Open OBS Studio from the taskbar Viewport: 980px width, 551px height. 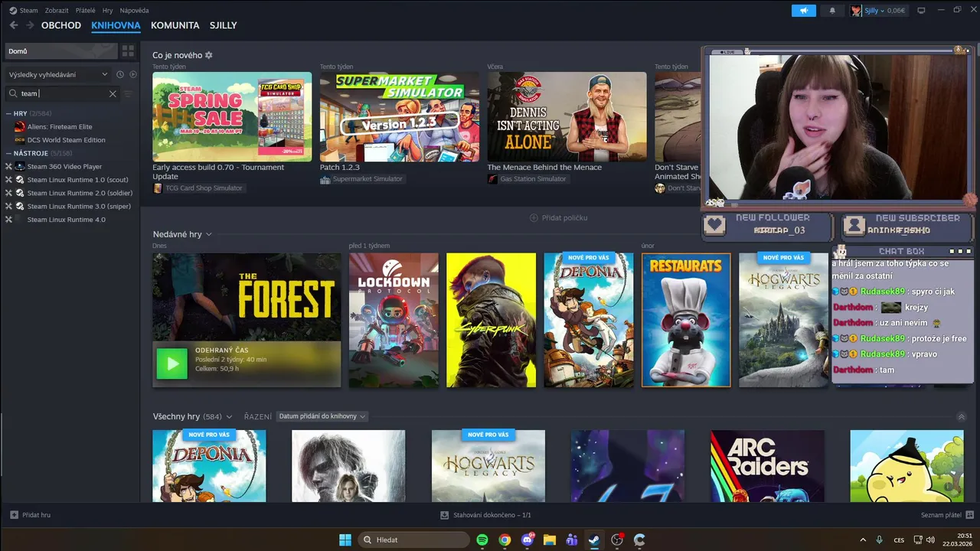coord(617,540)
